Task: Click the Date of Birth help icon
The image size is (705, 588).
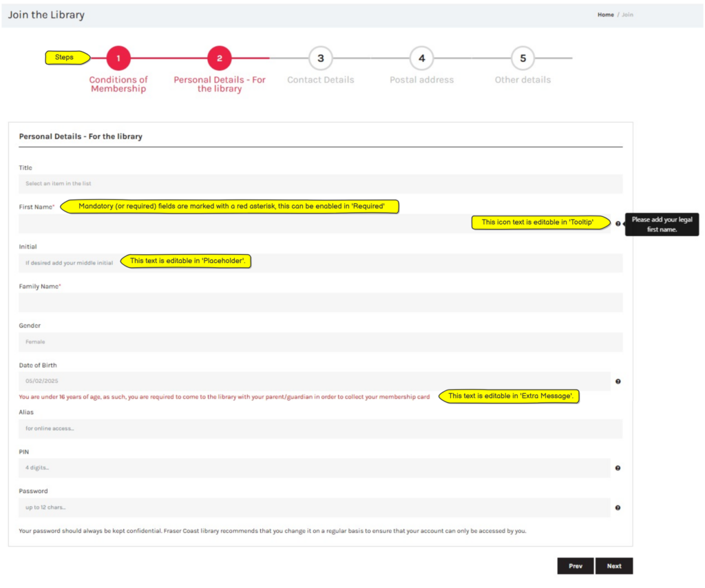Action: [x=618, y=381]
